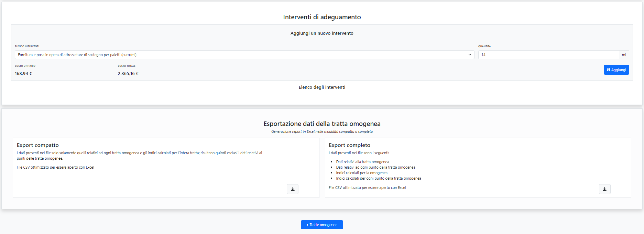Image resolution: width=644 pixels, height=234 pixels.
Task: Click the ml unit label next to Quantità
Action: coord(624,55)
